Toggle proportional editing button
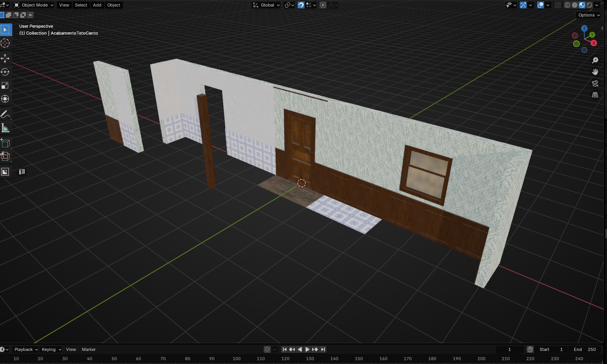 [x=323, y=5]
